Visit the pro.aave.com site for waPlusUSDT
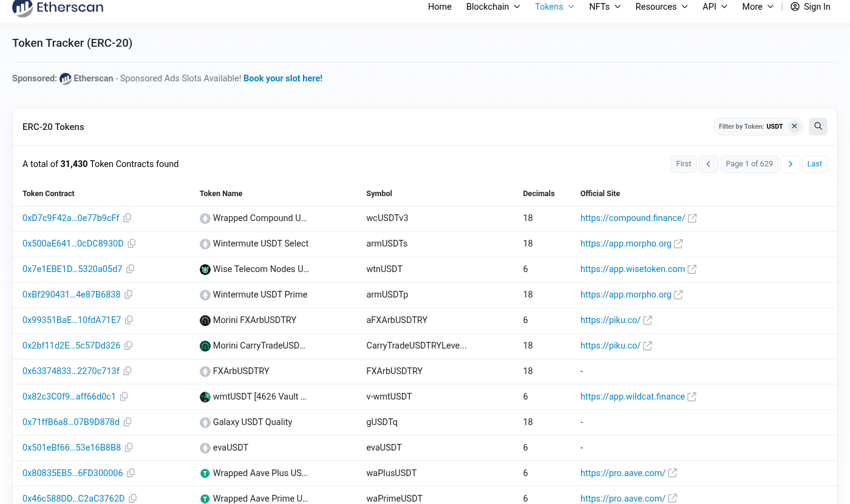 click(623, 473)
